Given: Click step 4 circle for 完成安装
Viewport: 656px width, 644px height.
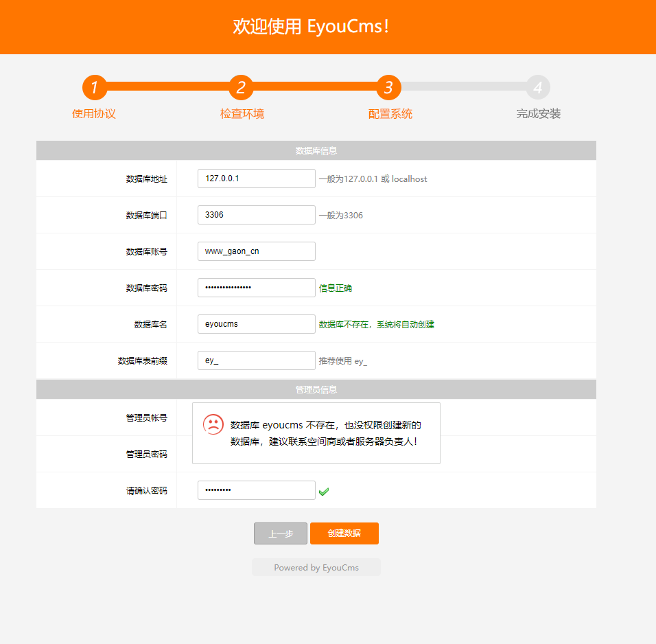Looking at the screenshot, I should tap(538, 87).
